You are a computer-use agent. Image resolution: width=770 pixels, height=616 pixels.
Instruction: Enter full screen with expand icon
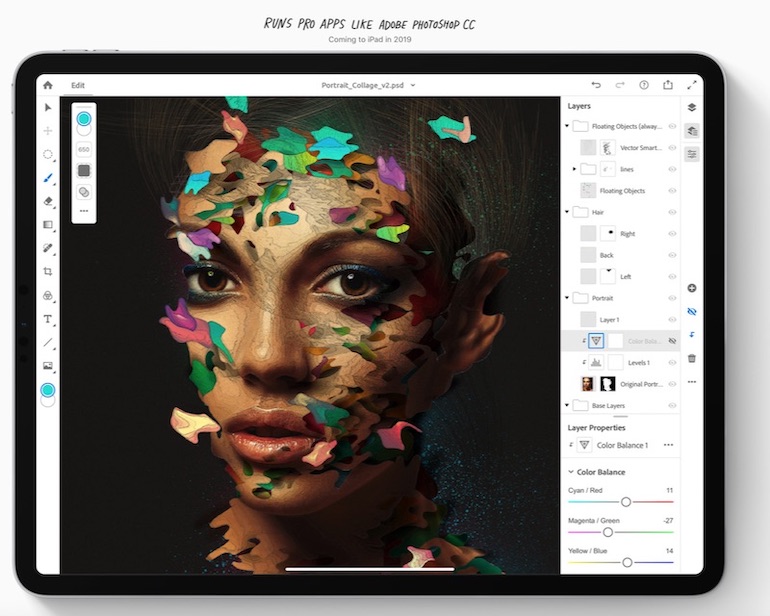pyautogui.click(x=692, y=85)
